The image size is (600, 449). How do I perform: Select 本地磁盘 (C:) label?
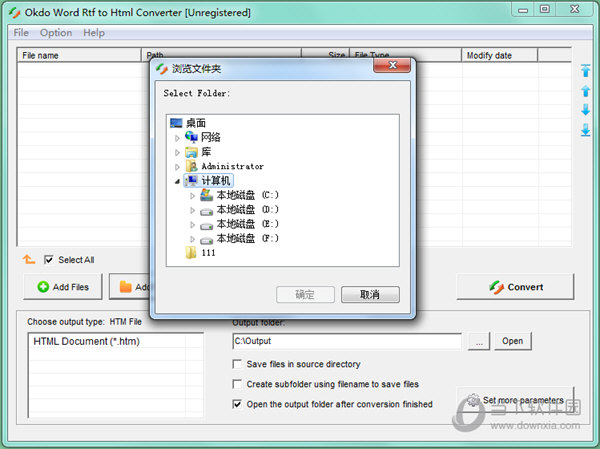tap(248, 195)
